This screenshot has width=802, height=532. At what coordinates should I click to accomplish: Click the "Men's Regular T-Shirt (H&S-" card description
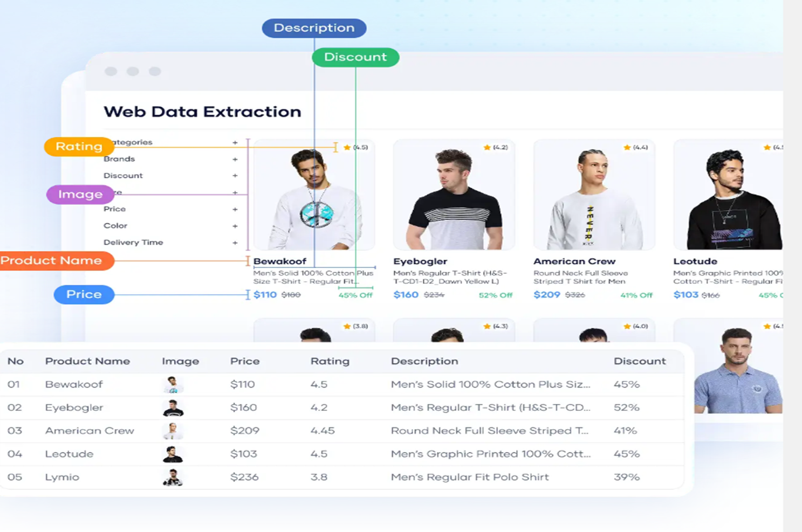[450, 277]
